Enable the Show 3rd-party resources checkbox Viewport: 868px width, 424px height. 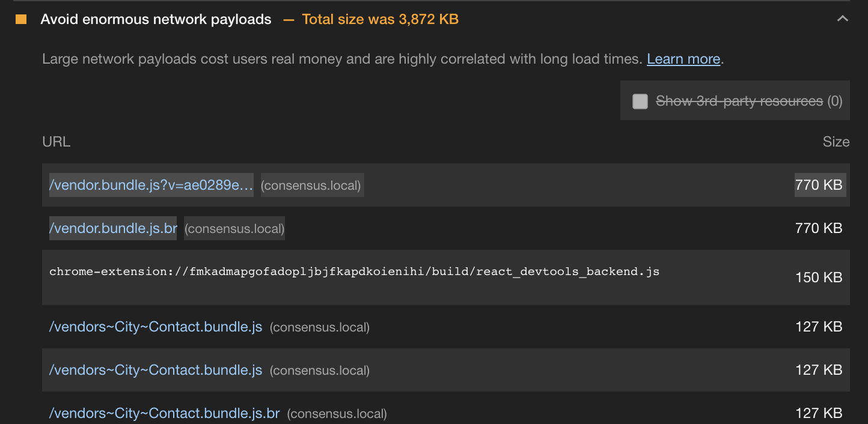click(x=640, y=101)
